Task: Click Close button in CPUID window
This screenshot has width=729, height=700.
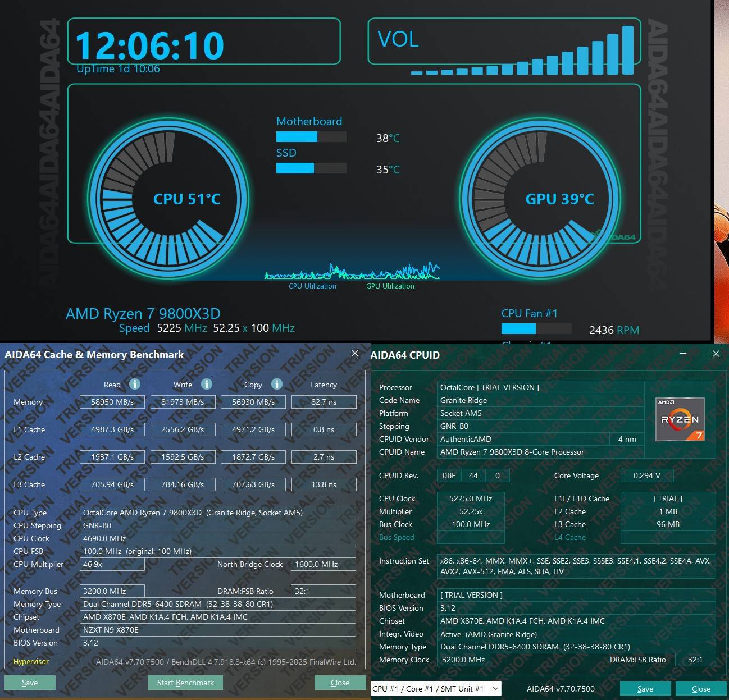Action: [700, 689]
